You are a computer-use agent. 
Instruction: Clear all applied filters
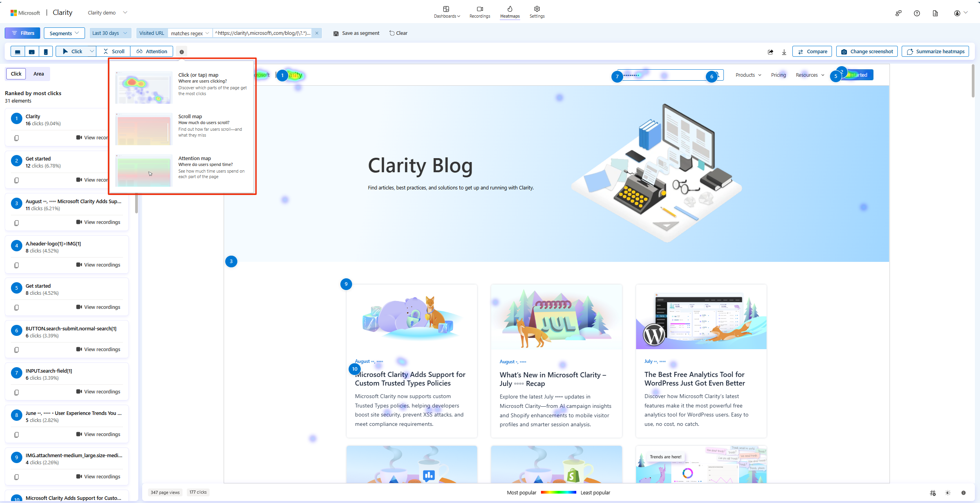398,33
